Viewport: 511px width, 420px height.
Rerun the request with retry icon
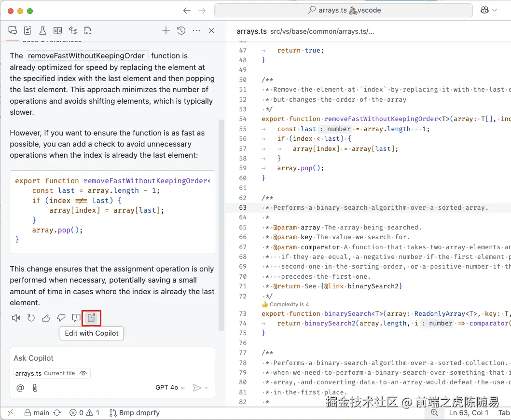coord(31,318)
